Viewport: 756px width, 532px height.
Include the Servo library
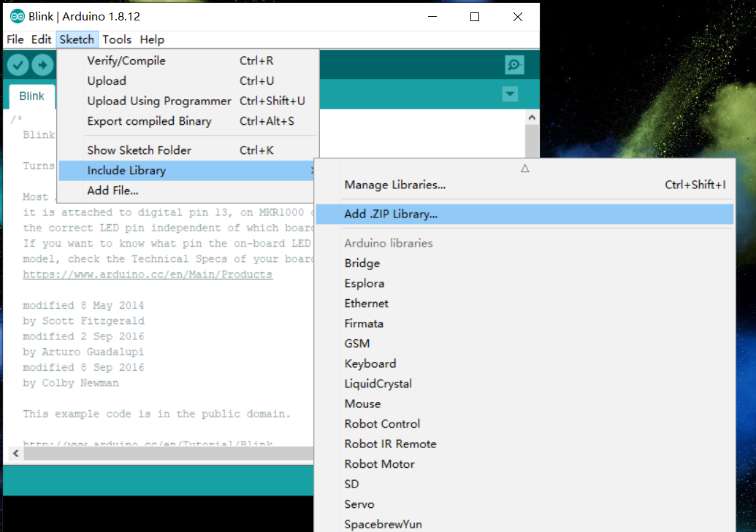click(524, 504)
